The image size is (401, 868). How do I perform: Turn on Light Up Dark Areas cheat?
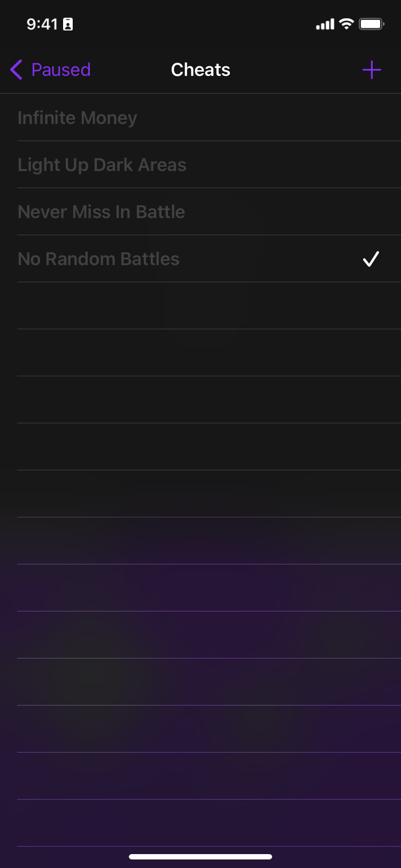coord(102,165)
